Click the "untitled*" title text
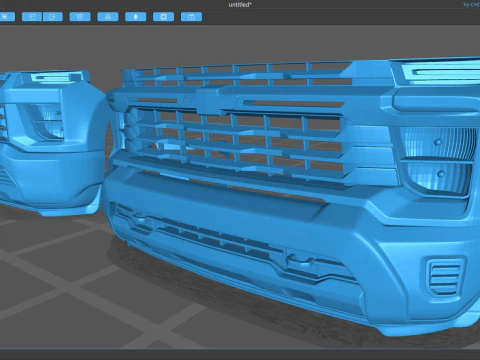Image resolution: width=480 pixels, height=360 pixels. click(240, 5)
